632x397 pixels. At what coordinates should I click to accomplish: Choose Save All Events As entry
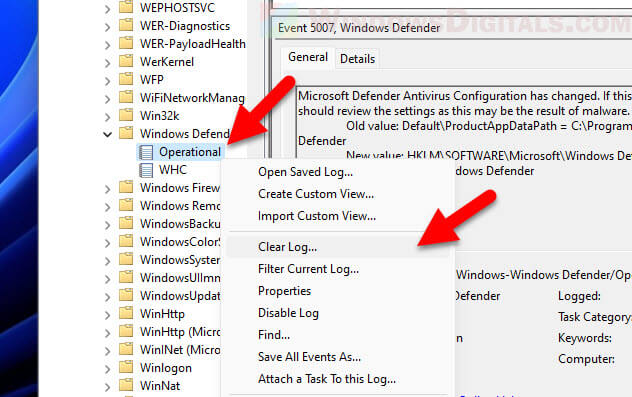[338, 357]
